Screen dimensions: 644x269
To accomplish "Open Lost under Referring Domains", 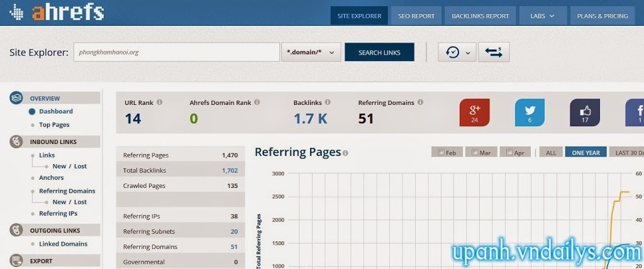I will point(80,202).
